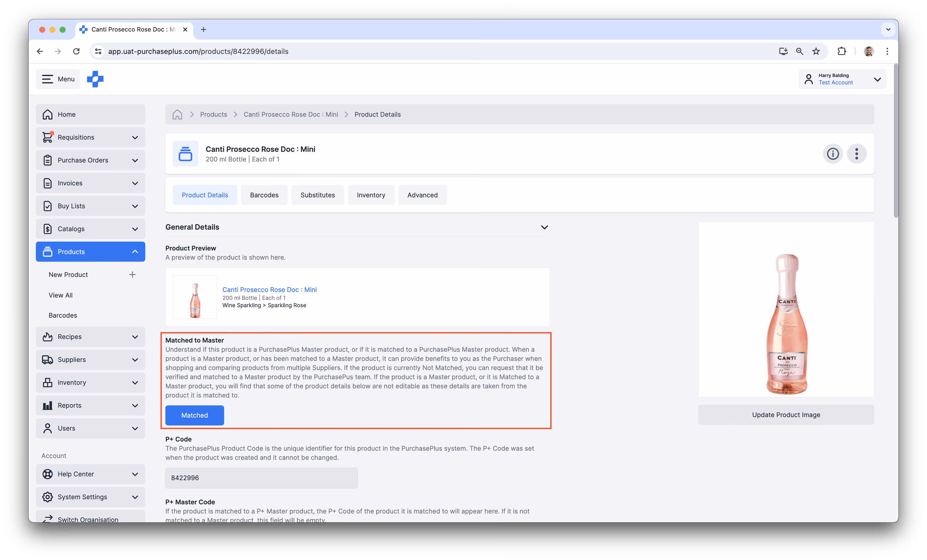Click the P+ Code field 8422996
Viewport: 927px width, 560px height.
coord(261,478)
